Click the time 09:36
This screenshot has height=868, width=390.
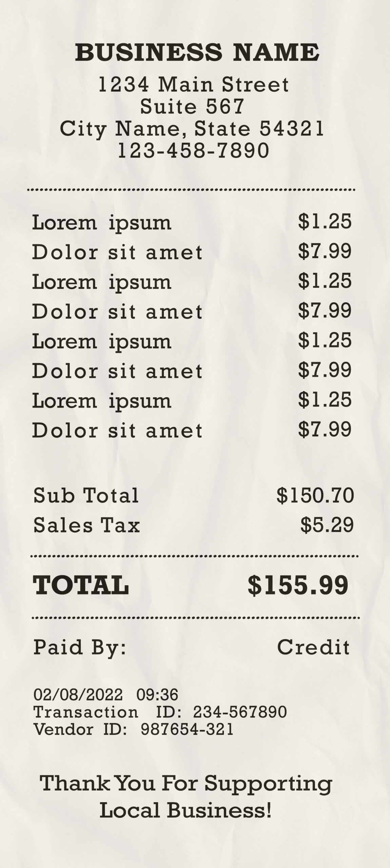click(x=157, y=695)
